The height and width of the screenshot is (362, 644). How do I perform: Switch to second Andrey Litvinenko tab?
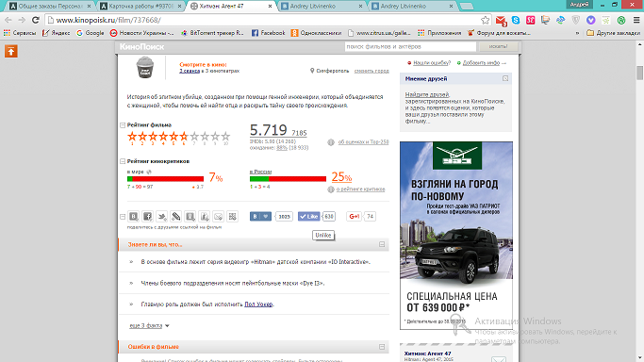point(412,7)
